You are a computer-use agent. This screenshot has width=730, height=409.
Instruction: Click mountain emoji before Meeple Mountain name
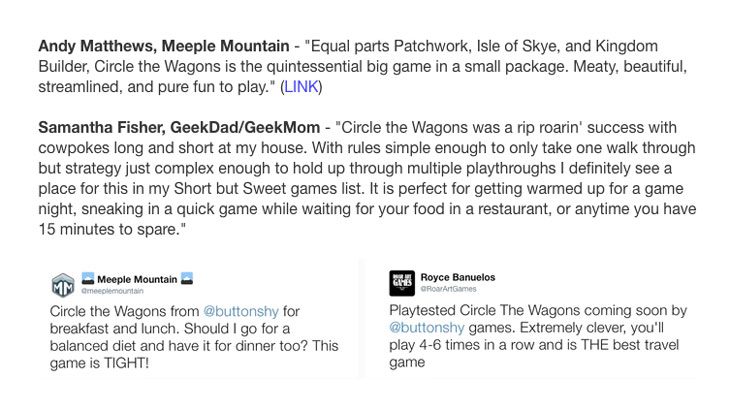[x=88, y=279]
